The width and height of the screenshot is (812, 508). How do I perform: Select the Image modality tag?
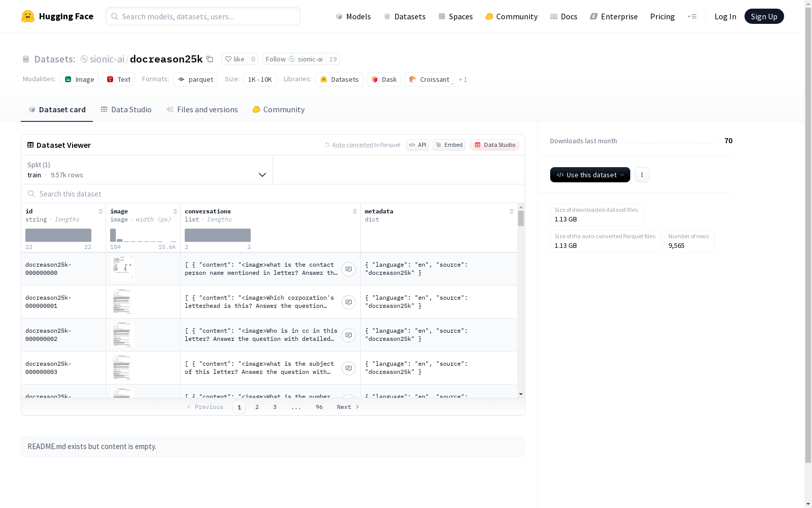pos(79,79)
